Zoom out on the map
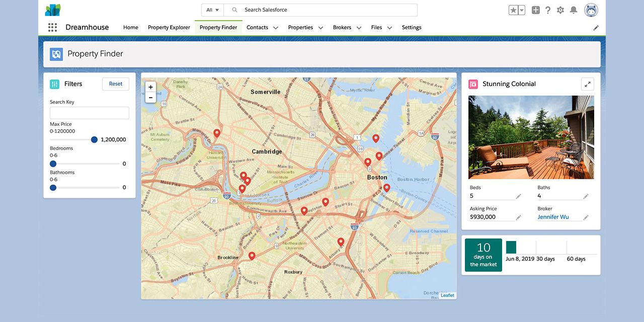This screenshot has width=644, height=322. 150,97
